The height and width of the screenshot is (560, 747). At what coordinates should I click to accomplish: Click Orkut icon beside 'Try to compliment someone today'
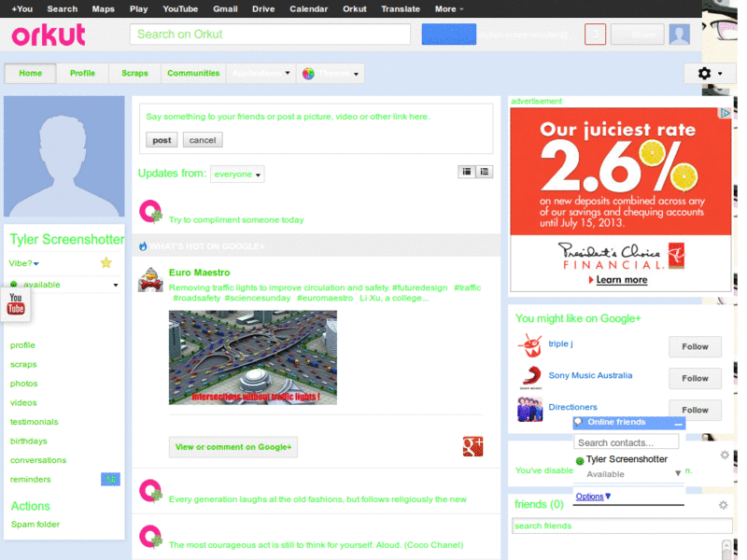tap(150, 212)
